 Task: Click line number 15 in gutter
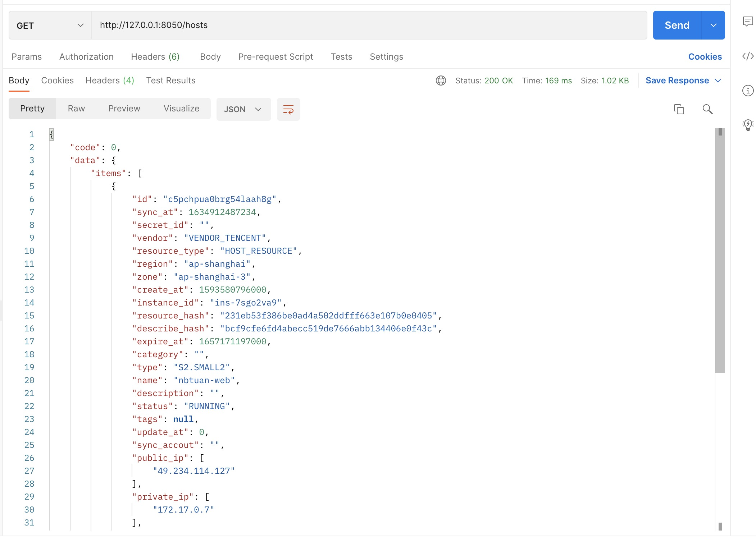[29, 316]
